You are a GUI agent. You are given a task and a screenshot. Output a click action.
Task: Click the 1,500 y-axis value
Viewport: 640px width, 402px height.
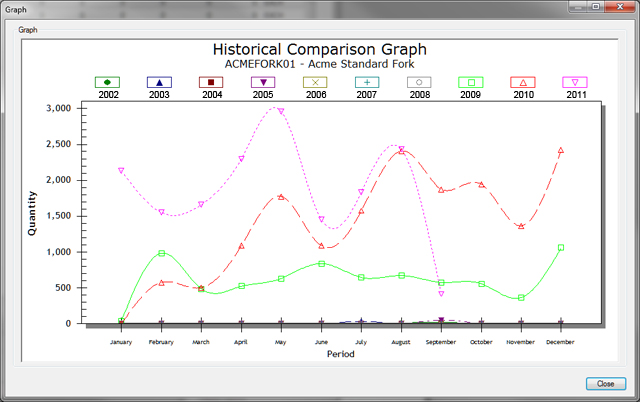[x=59, y=216]
